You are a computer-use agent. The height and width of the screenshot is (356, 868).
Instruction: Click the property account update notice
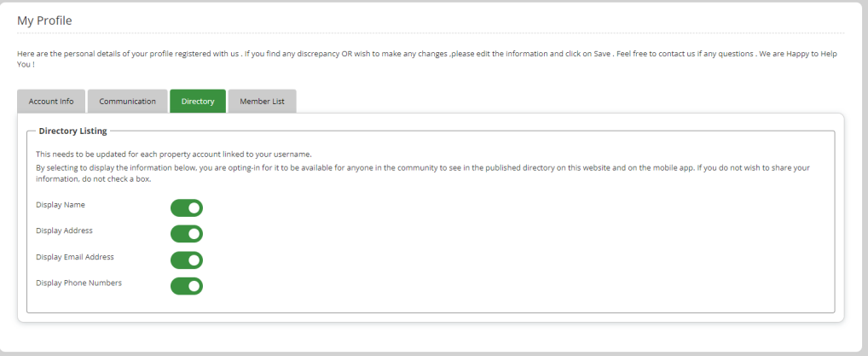(x=174, y=155)
